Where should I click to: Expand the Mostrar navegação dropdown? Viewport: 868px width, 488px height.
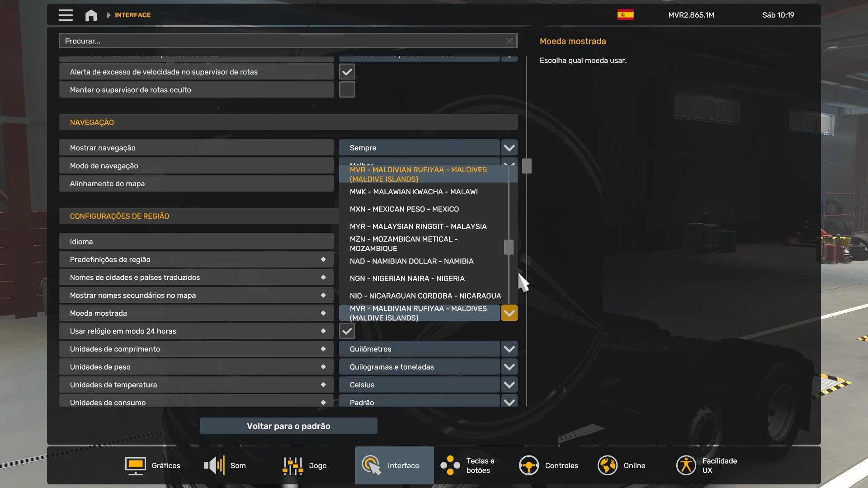(x=509, y=148)
